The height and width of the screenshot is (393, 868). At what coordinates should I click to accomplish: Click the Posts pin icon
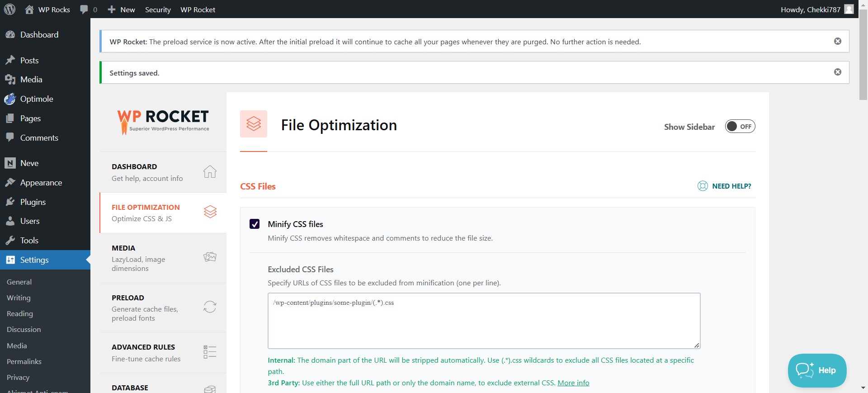[x=10, y=60]
